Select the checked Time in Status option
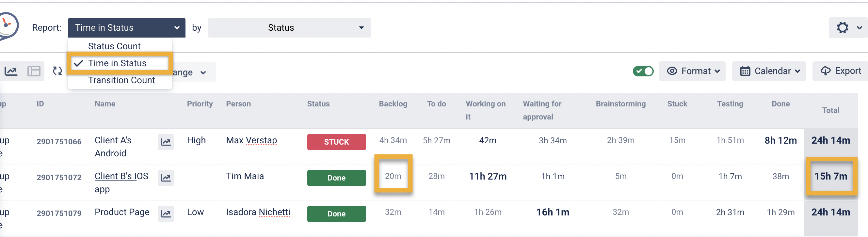Screen dimensions: 868x237 pos(117,63)
